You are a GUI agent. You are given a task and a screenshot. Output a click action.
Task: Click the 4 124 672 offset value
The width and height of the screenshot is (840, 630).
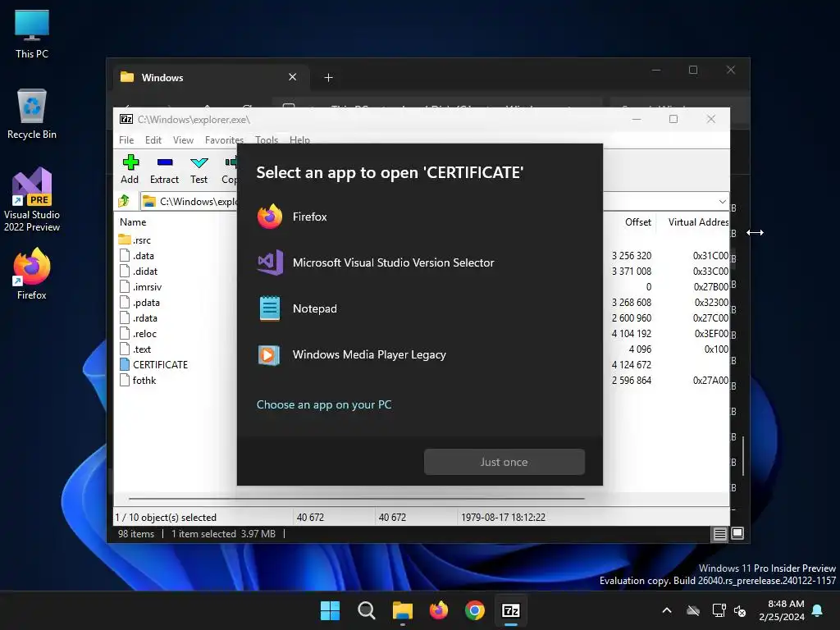(x=631, y=365)
